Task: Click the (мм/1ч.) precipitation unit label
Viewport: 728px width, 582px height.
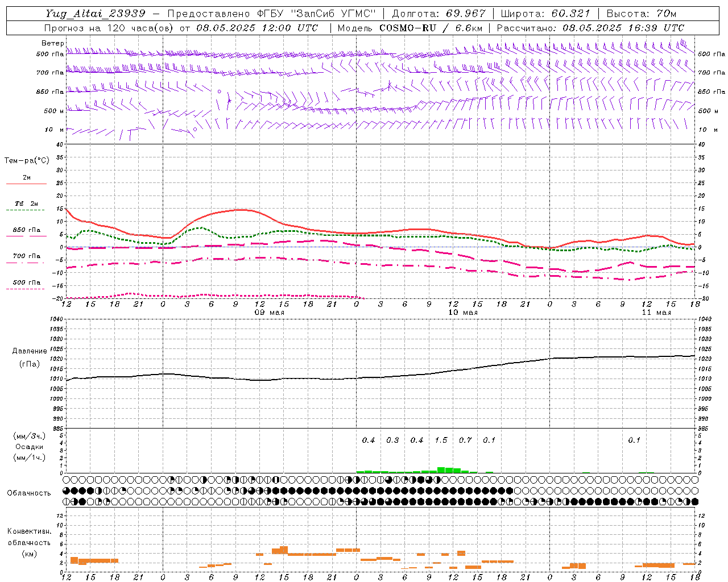Action: [x=30, y=458]
